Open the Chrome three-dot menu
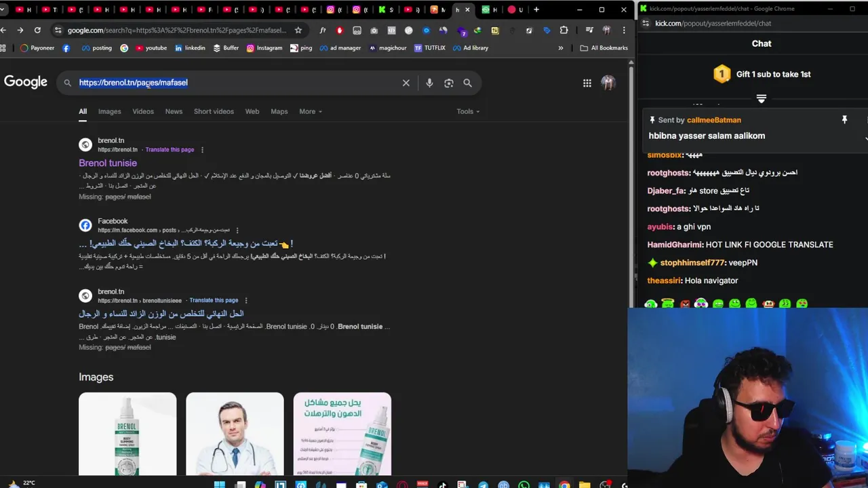868x488 pixels. pyautogui.click(x=623, y=30)
